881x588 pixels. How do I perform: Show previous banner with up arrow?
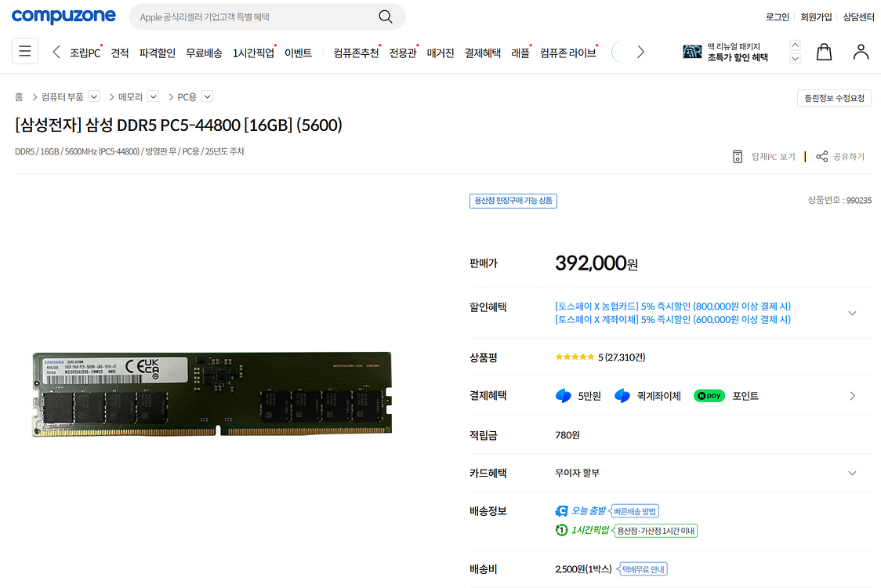(x=795, y=45)
